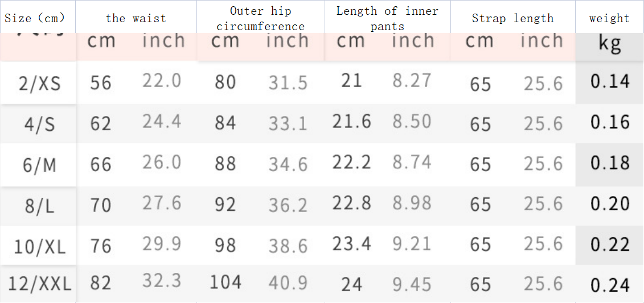This screenshot has width=644, height=303.
Task: Select the 10/XL size row label
Action: pos(39,246)
